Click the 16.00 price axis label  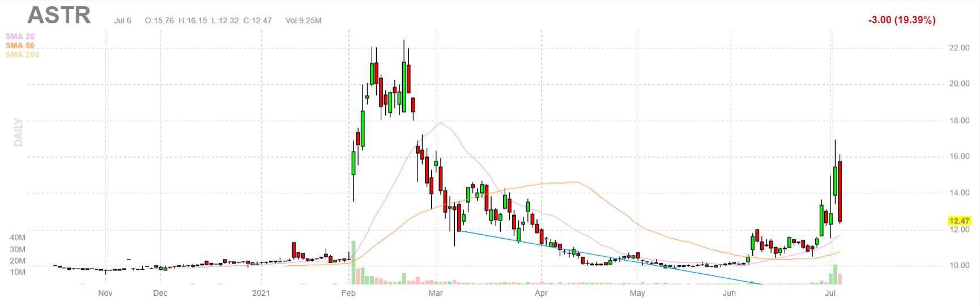click(x=959, y=157)
